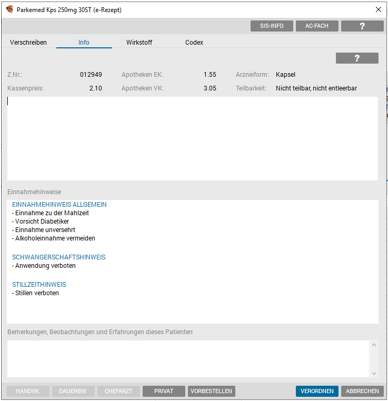This screenshot has width=388, height=401.
Task: Click the window title 'Parkemed Kps 250mg 30ST (e-Rezept)'
Action: [69, 10]
